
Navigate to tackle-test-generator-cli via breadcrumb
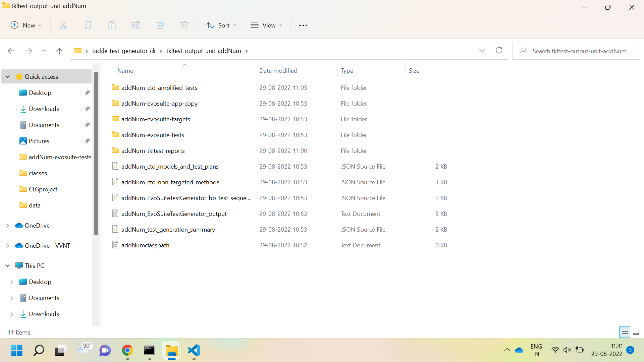pos(123,51)
